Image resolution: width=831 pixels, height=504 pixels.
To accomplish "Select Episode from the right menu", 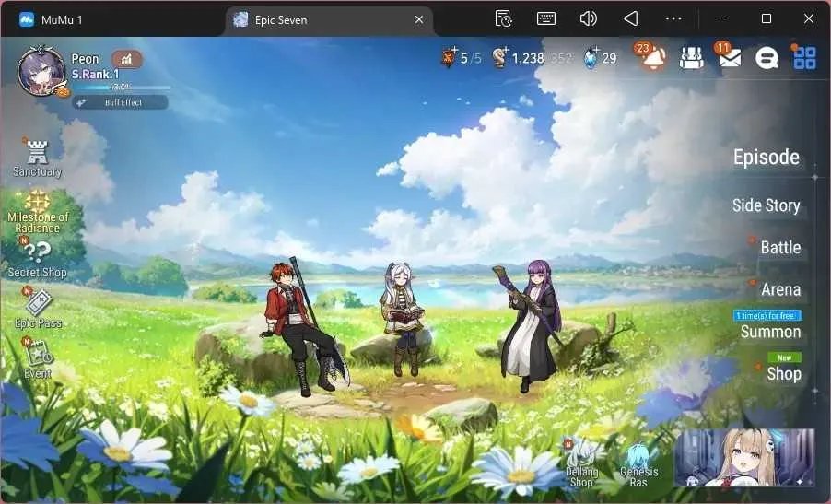I will (x=767, y=158).
